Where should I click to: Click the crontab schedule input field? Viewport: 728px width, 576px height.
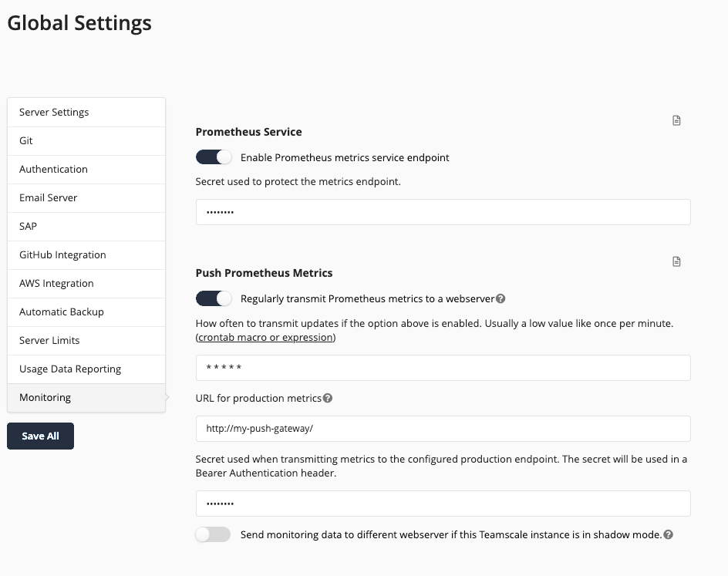[443, 368]
